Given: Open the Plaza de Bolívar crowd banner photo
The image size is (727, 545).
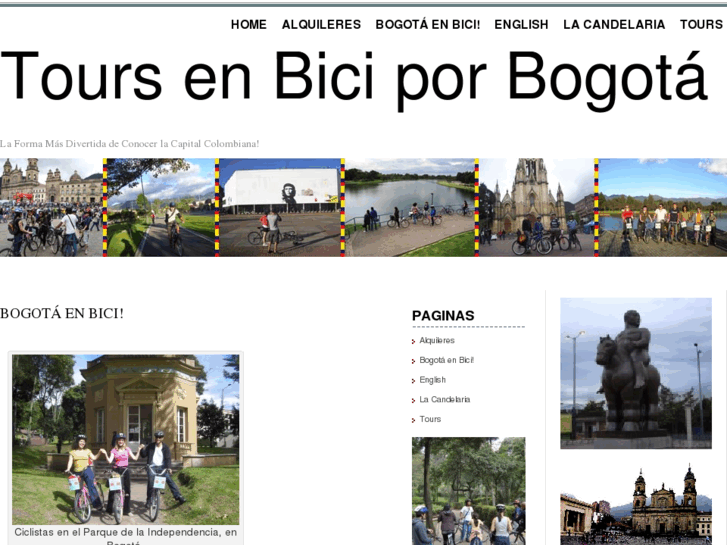Looking at the screenshot, I should [51, 207].
